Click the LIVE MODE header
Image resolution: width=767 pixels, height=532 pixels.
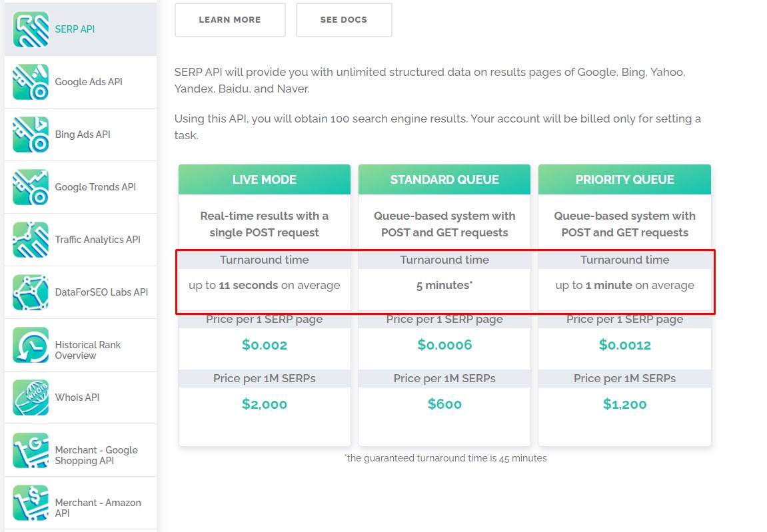tap(264, 180)
